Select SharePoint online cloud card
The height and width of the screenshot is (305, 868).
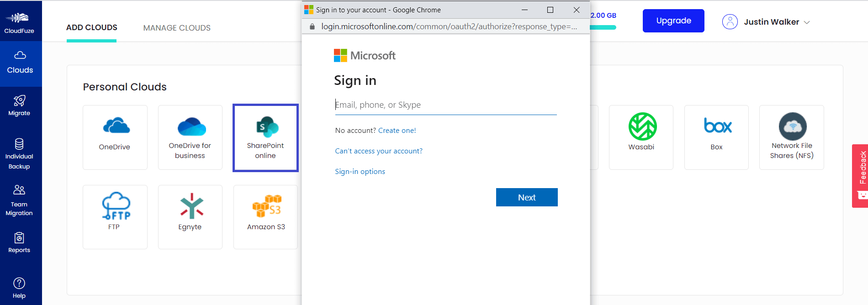[x=265, y=137]
